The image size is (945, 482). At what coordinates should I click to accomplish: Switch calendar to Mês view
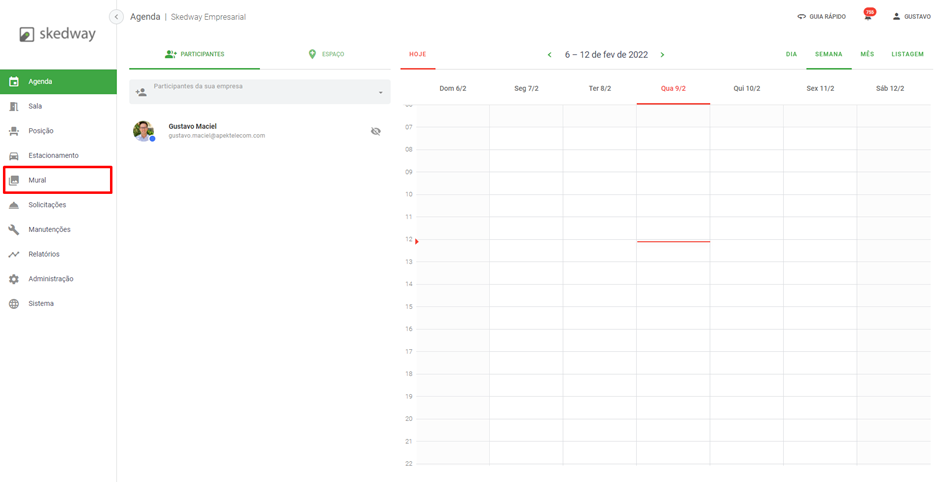pyautogui.click(x=867, y=54)
